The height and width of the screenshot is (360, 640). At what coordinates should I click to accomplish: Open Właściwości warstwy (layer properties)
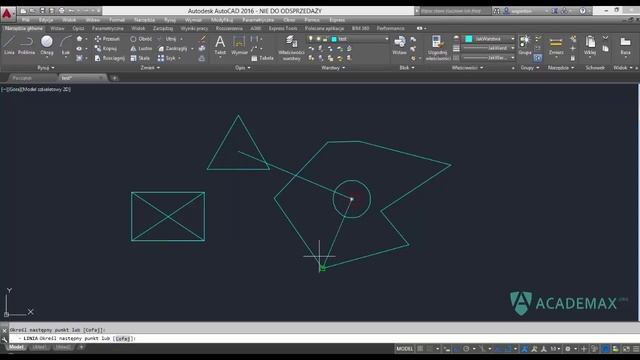pos(291,48)
